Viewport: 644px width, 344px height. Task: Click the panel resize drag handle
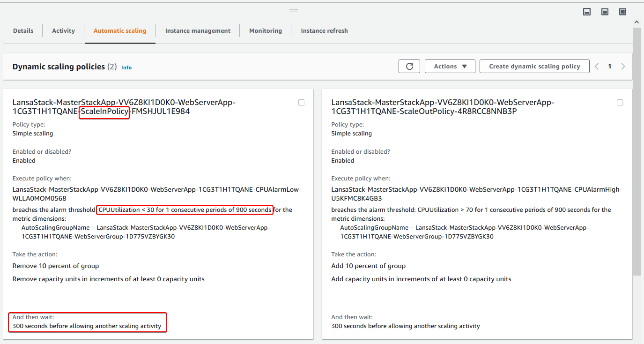294,10
